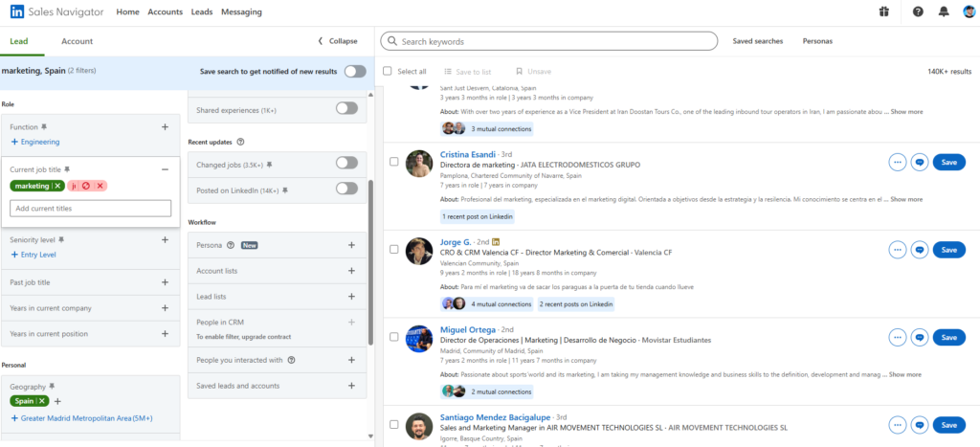Open the notifications bell icon
This screenshot has height=447, width=980.
click(x=944, y=11)
